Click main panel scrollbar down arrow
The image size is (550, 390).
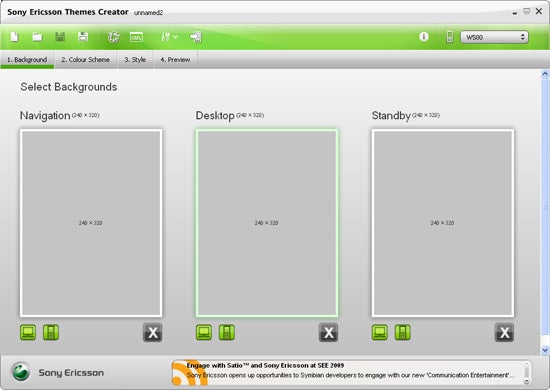point(545,350)
